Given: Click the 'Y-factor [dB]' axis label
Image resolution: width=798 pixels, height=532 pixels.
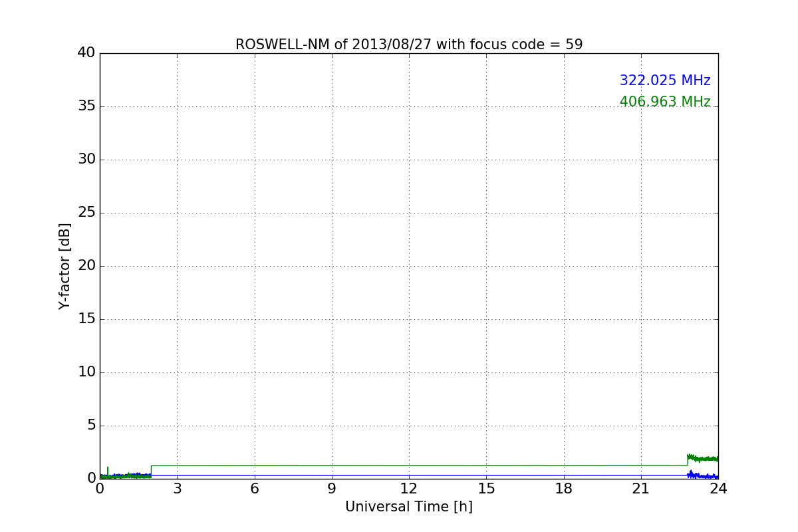Looking at the screenshot, I should click(65, 266).
